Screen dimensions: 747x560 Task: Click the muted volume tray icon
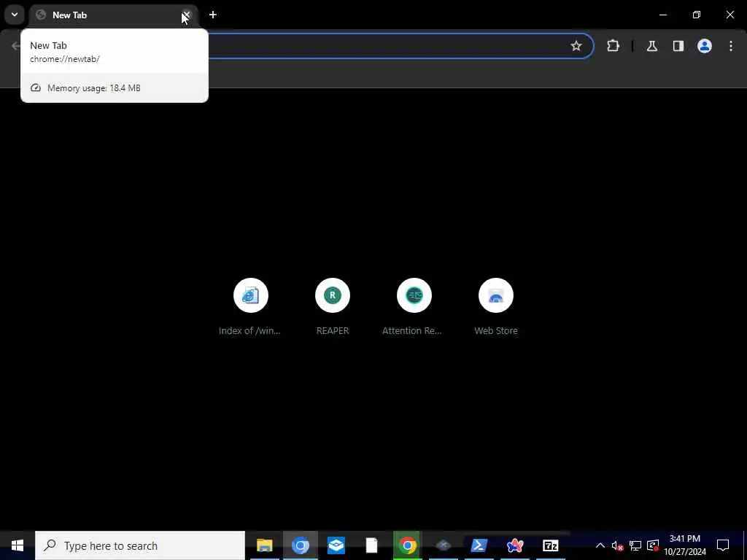617,545
